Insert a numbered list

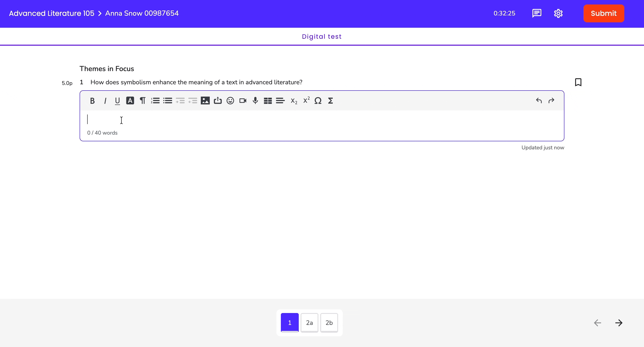pyautogui.click(x=155, y=100)
